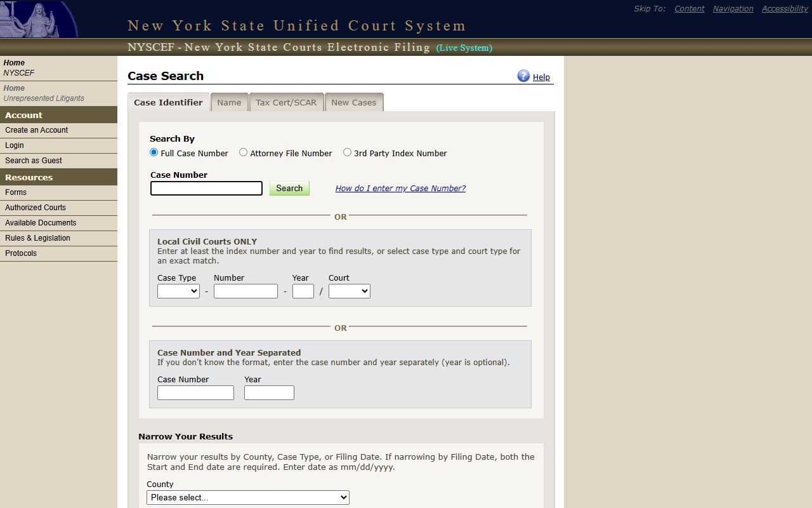Focus the separated Year input field
Viewport: 812px width, 508px height.
269,392
